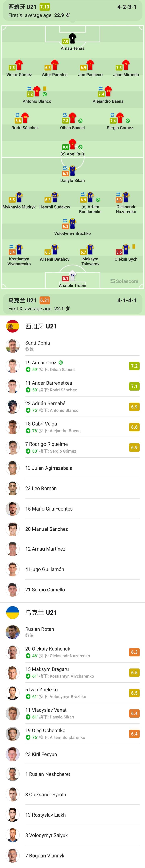Click Ukraine U21 team rating 6.31
Image resolution: width=145 pixels, height=868 pixels.
pyautogui.click(x=45, y=300)
